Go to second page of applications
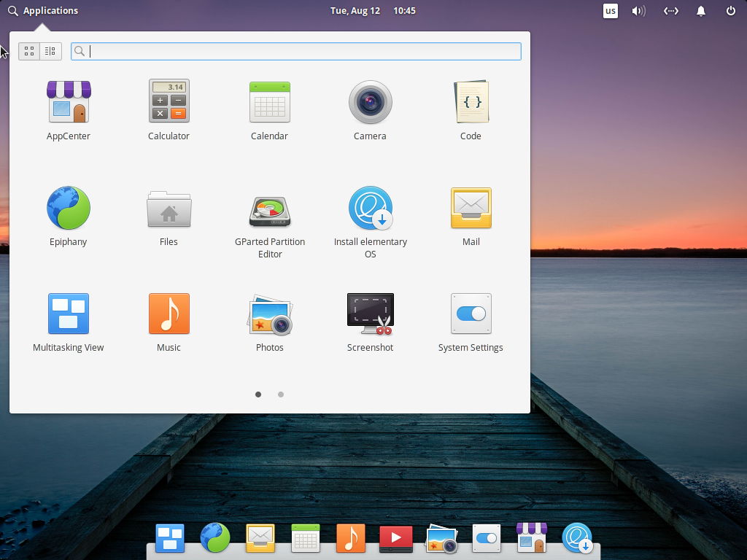The width and height of the screenshot is (747, 560). pos(281,394)
